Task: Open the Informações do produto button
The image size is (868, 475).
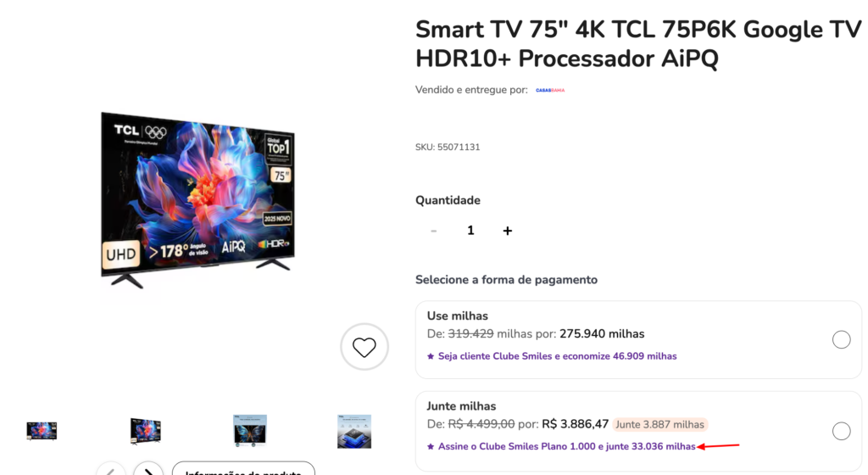Action: coord(243,469)
